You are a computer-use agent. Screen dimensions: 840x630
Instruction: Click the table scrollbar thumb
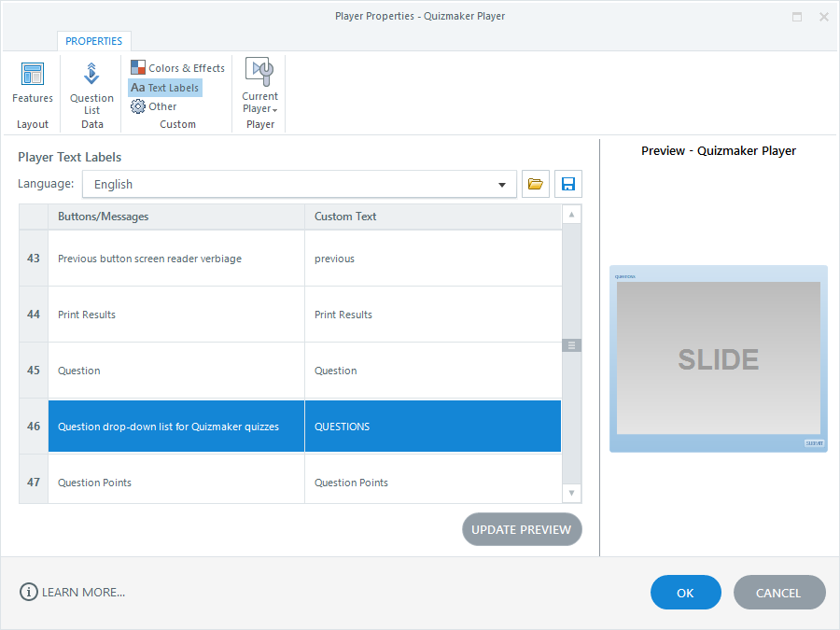point(571,345)
